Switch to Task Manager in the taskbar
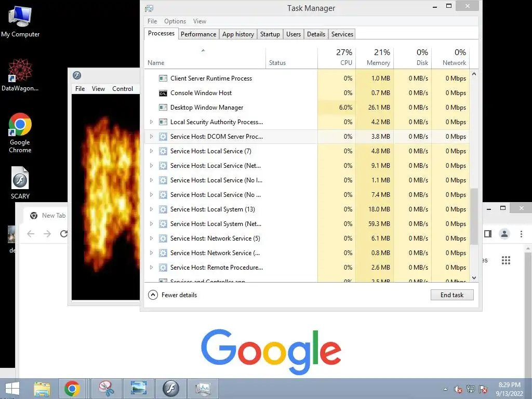Viewport: 532px width, 399px height. pyautogui.click(x=203, y=389)
